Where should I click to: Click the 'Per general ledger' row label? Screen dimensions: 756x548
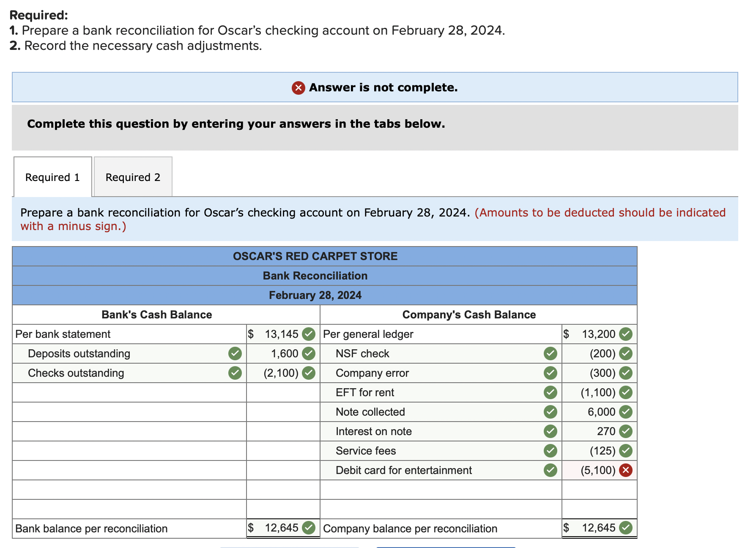[x=368, y=334]
